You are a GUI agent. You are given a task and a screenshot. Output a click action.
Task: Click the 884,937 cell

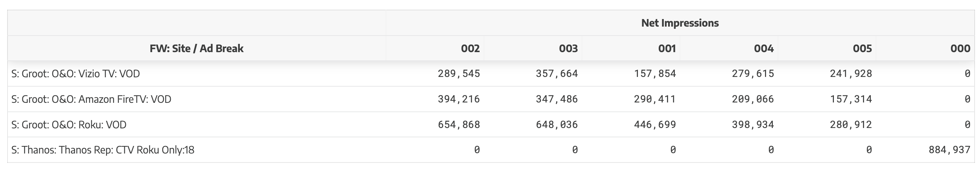point(949,150)
